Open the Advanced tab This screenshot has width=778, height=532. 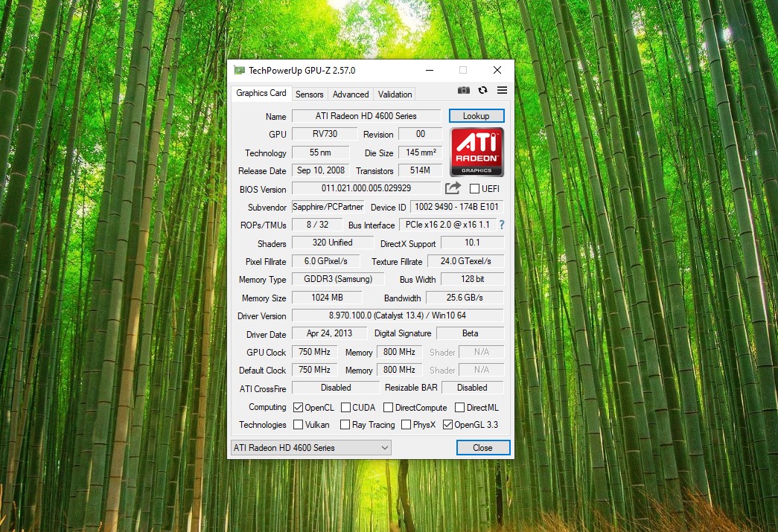[x=351, y=94]
